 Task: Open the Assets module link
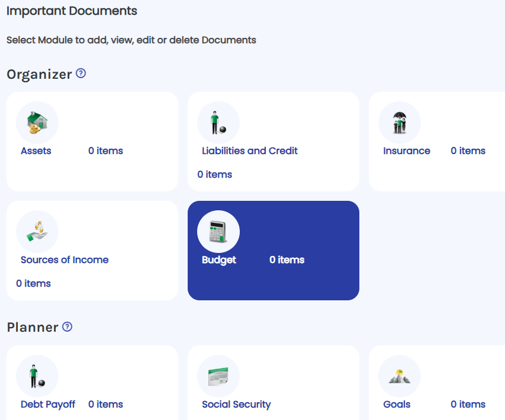[x=36, y=151]
